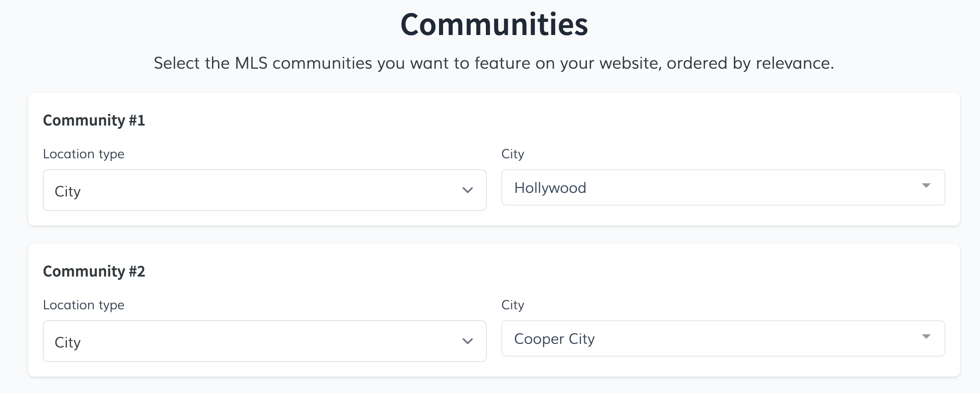The image size is (980, 393).
Task: Open Community #2 Location type dropdown
Action: 264,341
